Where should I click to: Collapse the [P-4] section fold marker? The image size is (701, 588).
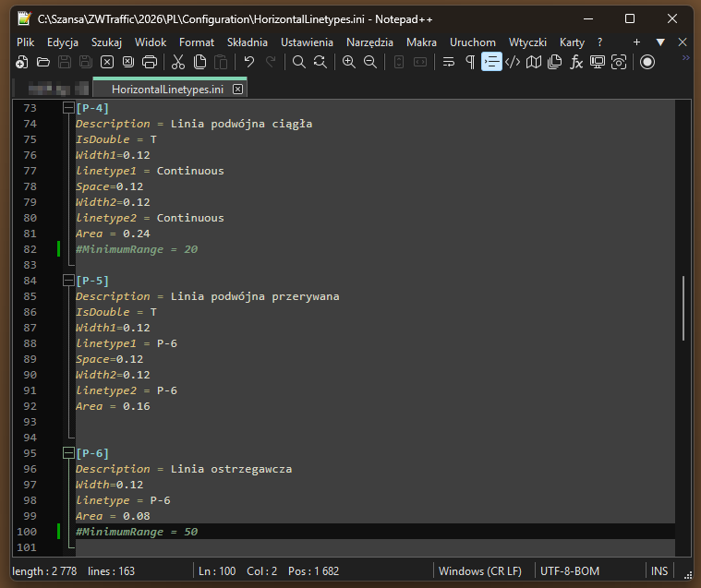(x=67, y=108)
